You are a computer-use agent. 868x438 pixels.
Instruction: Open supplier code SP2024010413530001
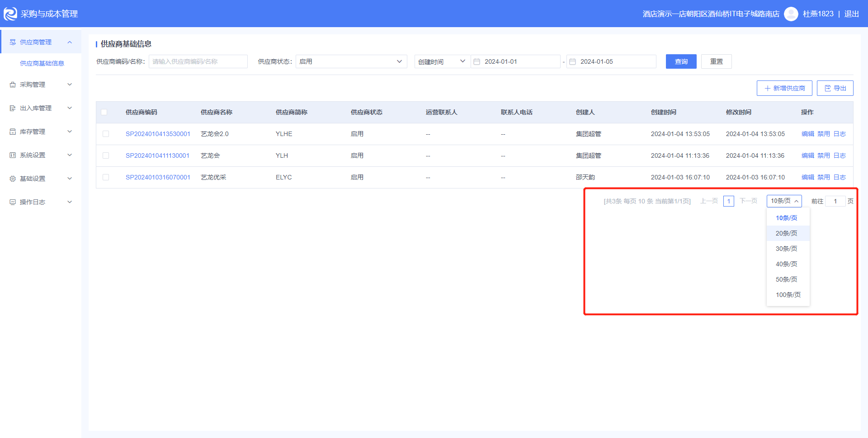coord(158,134)
